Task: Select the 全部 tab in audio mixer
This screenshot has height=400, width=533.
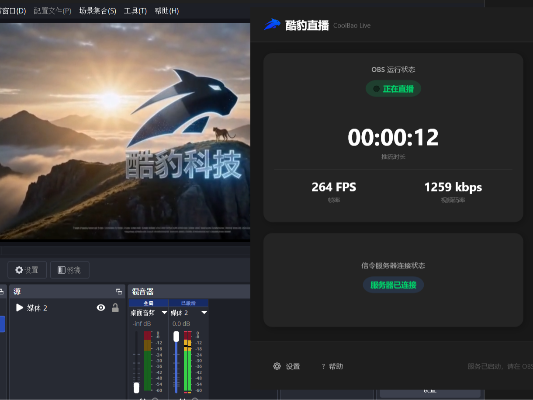Action: 149,303
